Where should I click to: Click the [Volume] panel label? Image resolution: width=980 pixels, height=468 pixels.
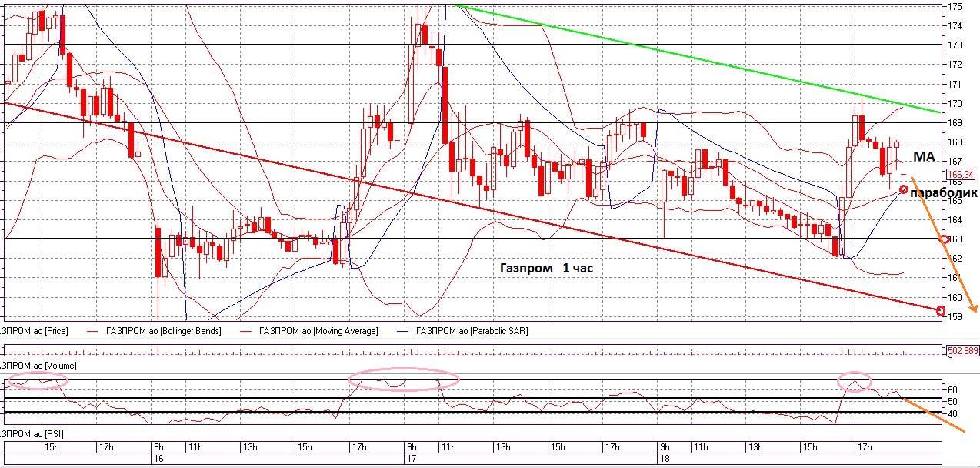point(38,364)
